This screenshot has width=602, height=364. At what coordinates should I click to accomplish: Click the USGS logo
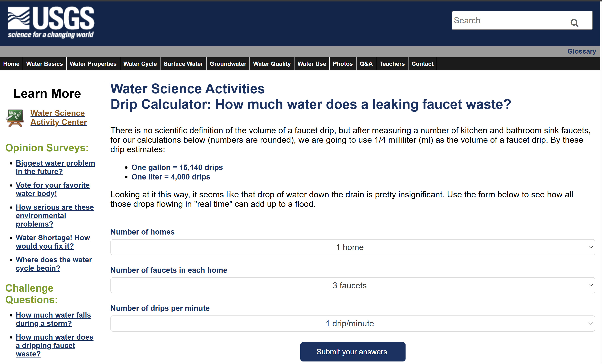point(51,22)
